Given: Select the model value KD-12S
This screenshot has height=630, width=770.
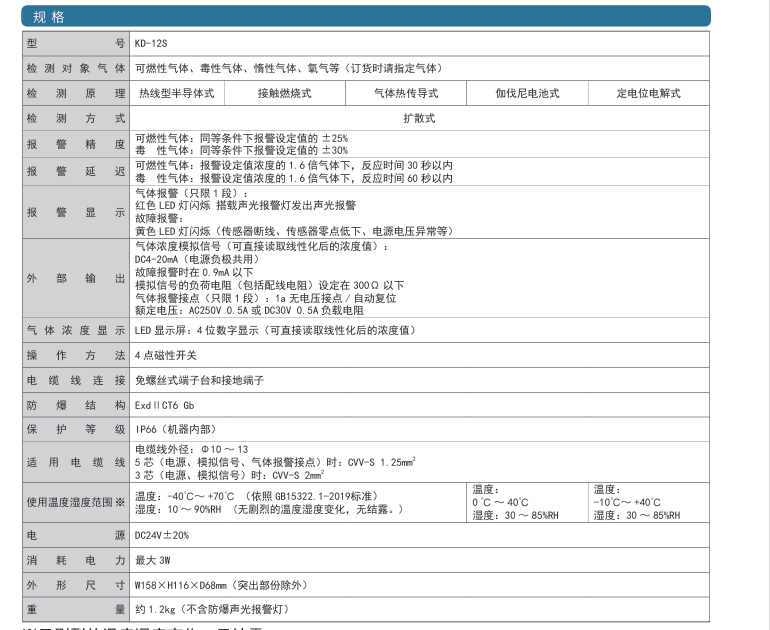Looking at the screenshot, I should [151, 43].
